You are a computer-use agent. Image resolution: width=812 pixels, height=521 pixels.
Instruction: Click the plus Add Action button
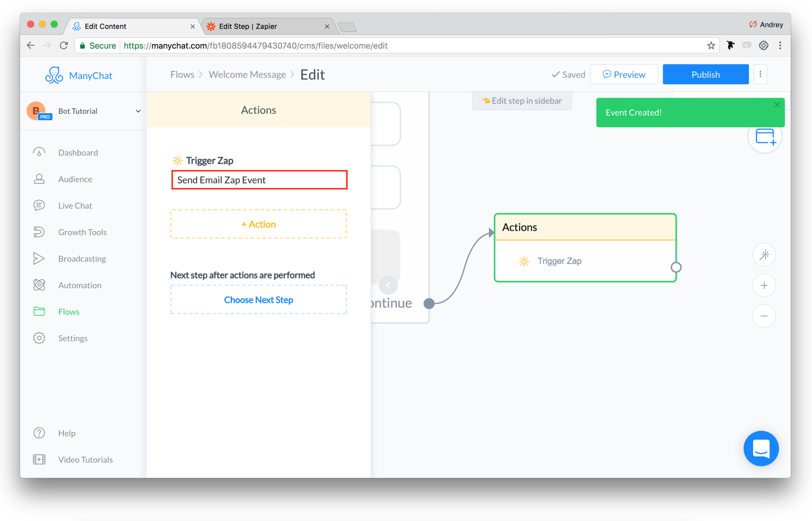(x=259, y=224)
